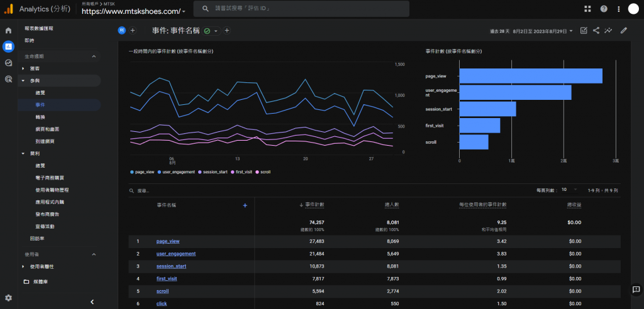Sort by the 總收益 column header

tap(574, 205)
